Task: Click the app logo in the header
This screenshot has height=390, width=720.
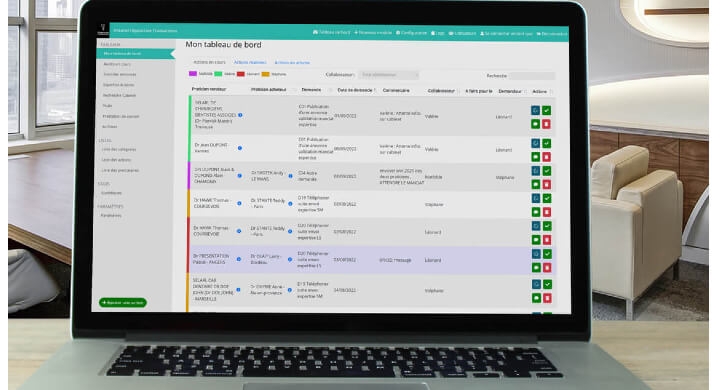Action: (103, 30)
